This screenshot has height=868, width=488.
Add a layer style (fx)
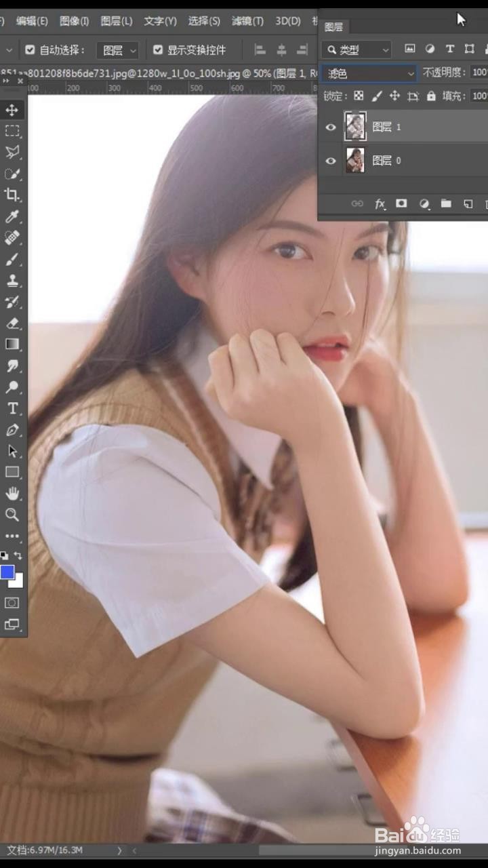[x=380, y=203]
